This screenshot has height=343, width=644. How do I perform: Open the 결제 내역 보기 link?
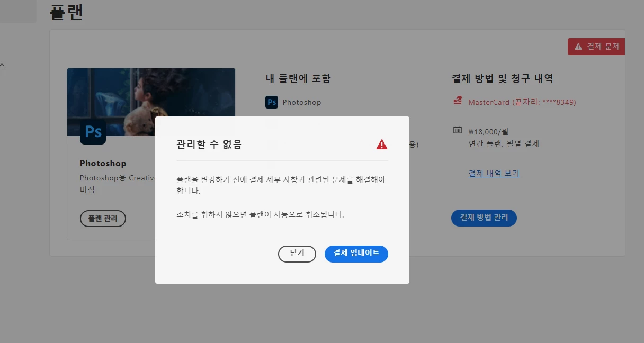pyautogui.click(x=494, y=174)
